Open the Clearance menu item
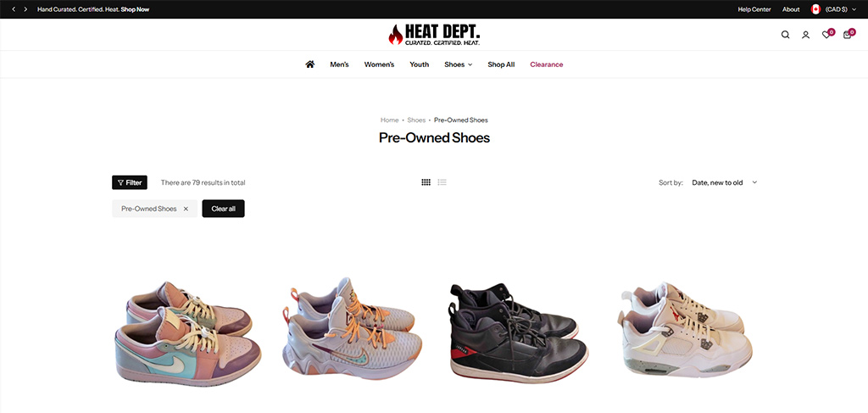868x413 pixels. coord(547,64)
